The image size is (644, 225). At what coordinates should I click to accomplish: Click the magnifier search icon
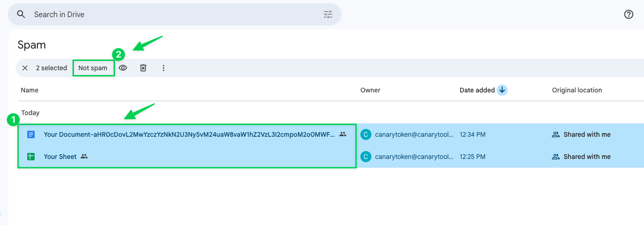21,14
